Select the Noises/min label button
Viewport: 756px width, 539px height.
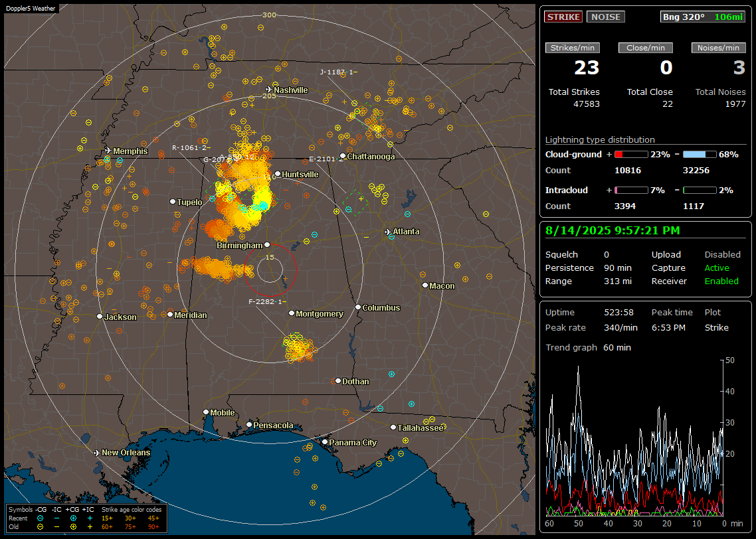(718, 48)
